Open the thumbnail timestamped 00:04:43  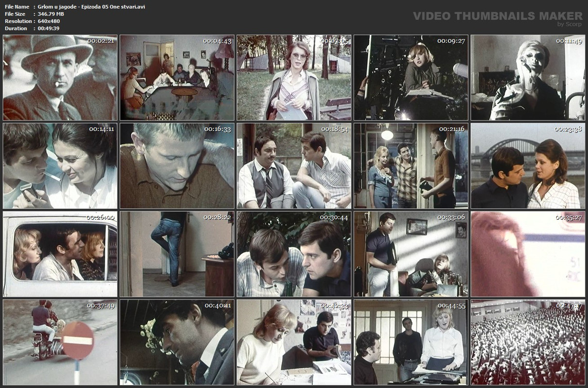click(x=177, y=78)
